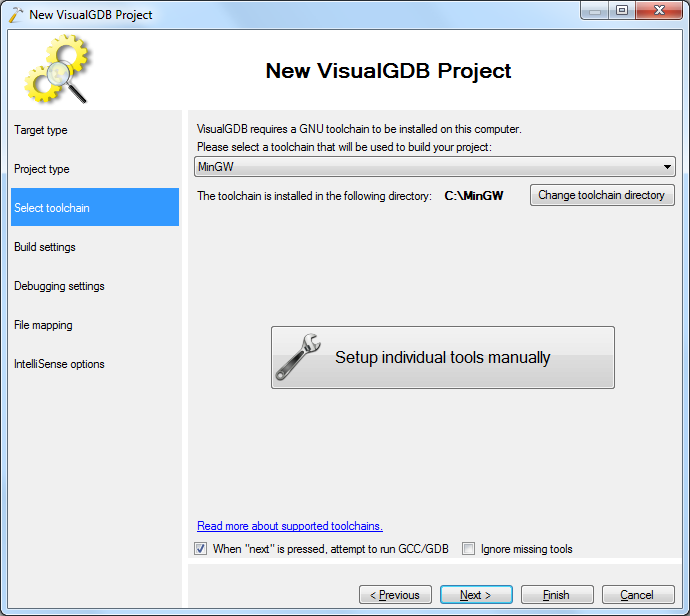The width and height of the screenshot is (690, 616).
Task: Click the VisualGDB gears and magnifier logo
Action: [x=57, y=69]
